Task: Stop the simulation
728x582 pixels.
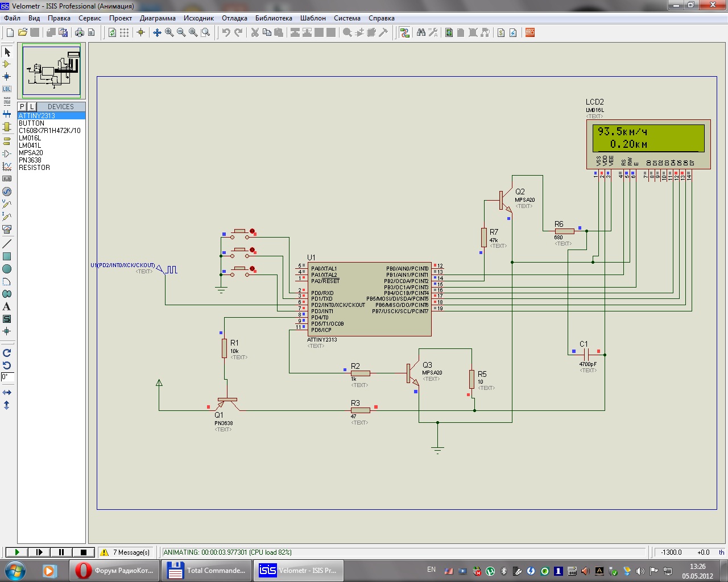Action: (83, 552)
